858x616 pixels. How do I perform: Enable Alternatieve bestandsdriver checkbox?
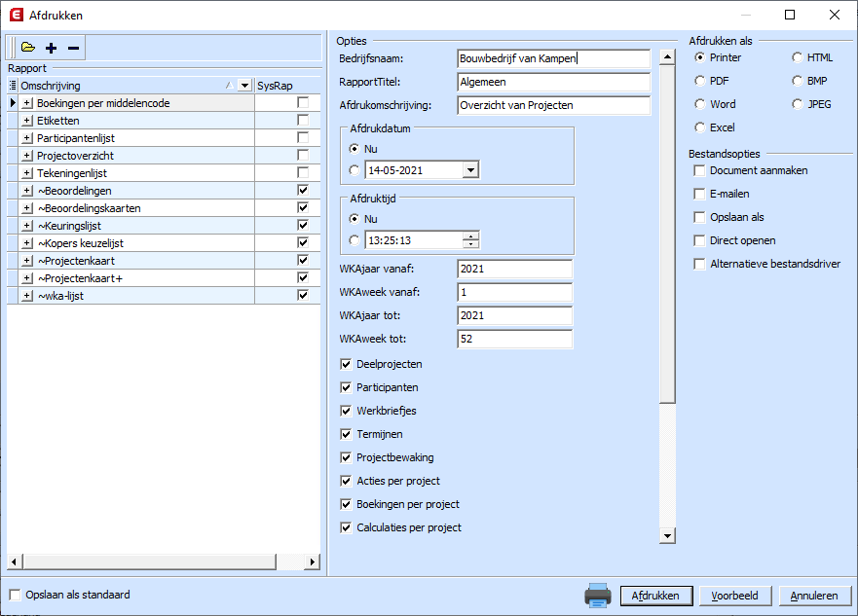[x=699, y=264]
